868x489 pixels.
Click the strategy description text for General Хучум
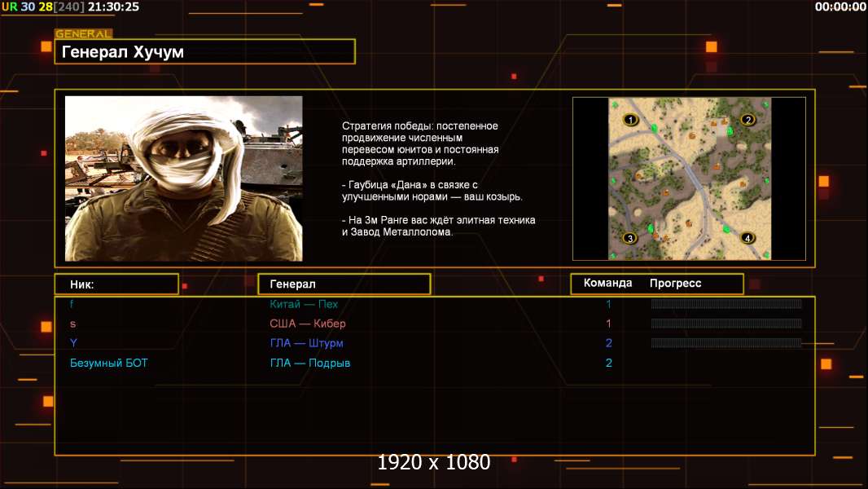pyautogui.click(x=439, y=178)
